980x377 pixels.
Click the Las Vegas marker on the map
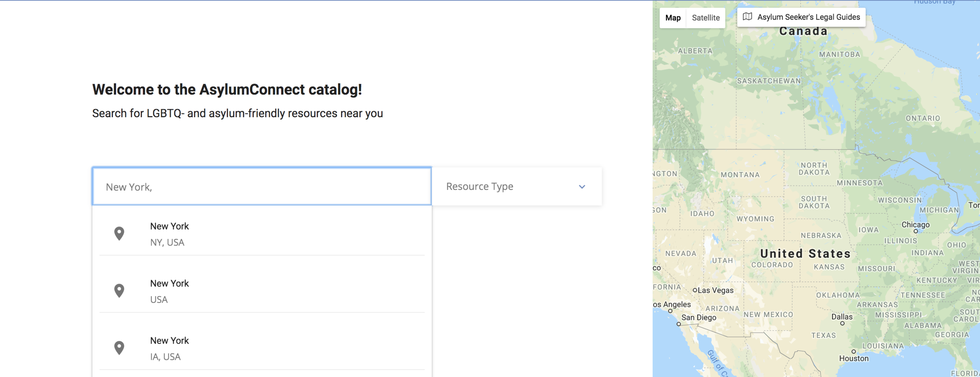click(x=695, y=290)
